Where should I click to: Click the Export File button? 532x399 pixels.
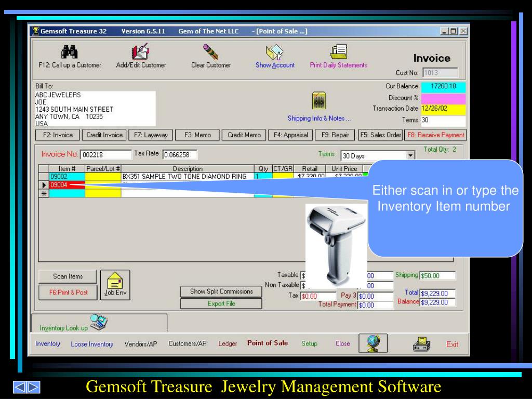pyautogui.click(x=221, y=303)
